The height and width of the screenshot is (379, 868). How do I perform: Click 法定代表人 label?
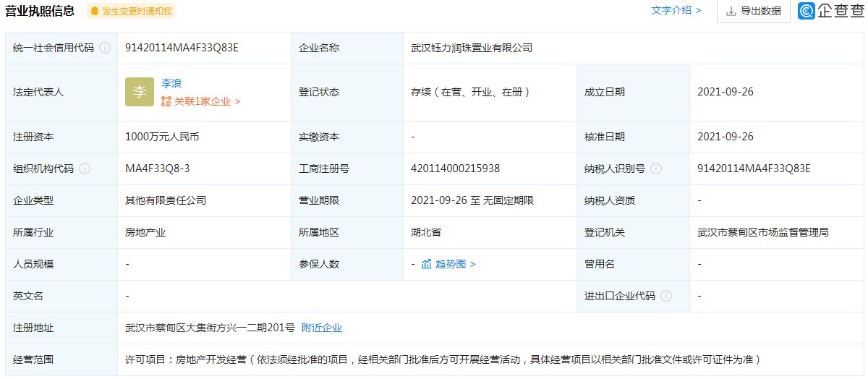click(x=38, y=92)
